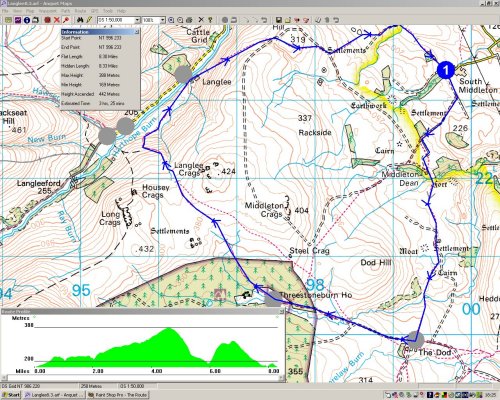Select grey waypoint circle near Threestoneburn Ho
Screen dimensions: 500x400
pyautogui.click(x=273, y=299)
